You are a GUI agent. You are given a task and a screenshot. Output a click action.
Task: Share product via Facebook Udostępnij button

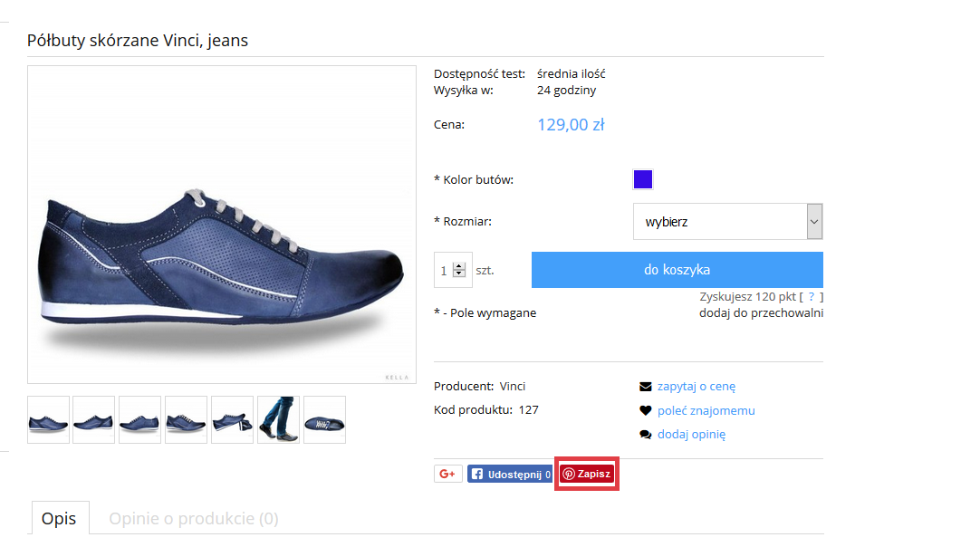click(x=509, y=474)
